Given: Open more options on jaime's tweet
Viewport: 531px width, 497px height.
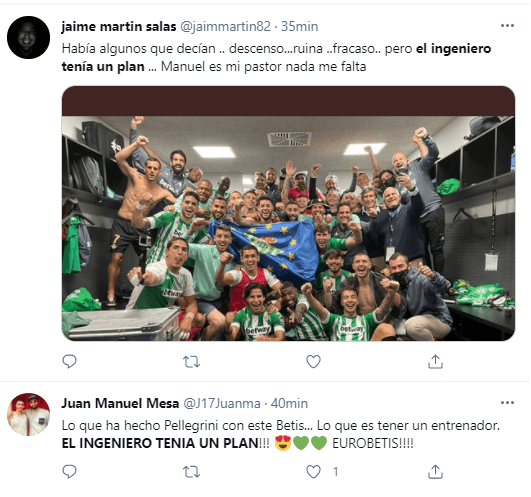Looking at the screenshot, I should click(x=507, y=26).
